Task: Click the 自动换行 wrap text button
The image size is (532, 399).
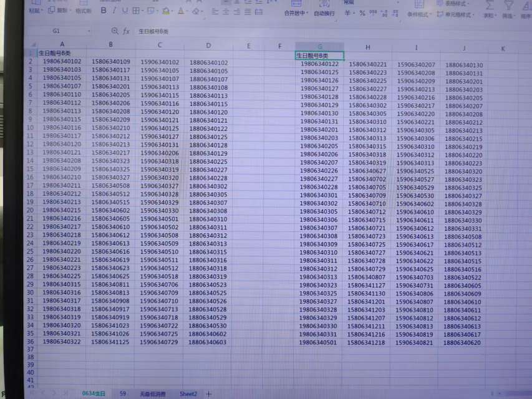Action: tap(324, 13)
